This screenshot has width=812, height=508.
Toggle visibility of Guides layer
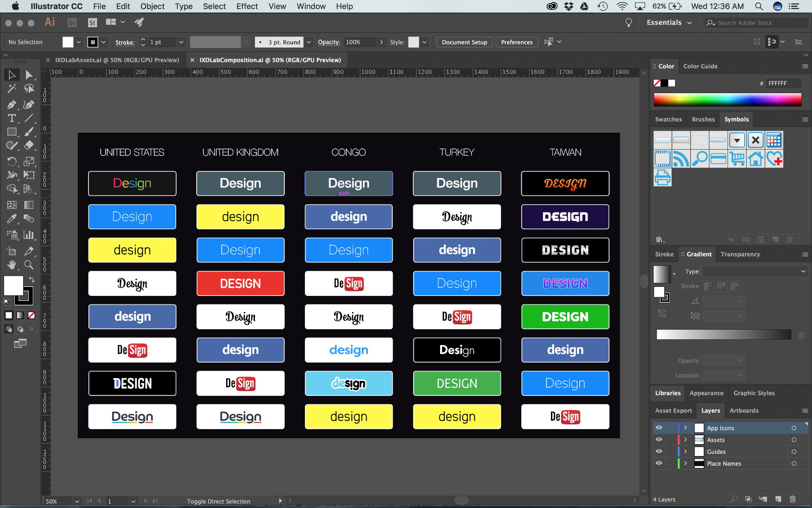[x=659, y=452]
